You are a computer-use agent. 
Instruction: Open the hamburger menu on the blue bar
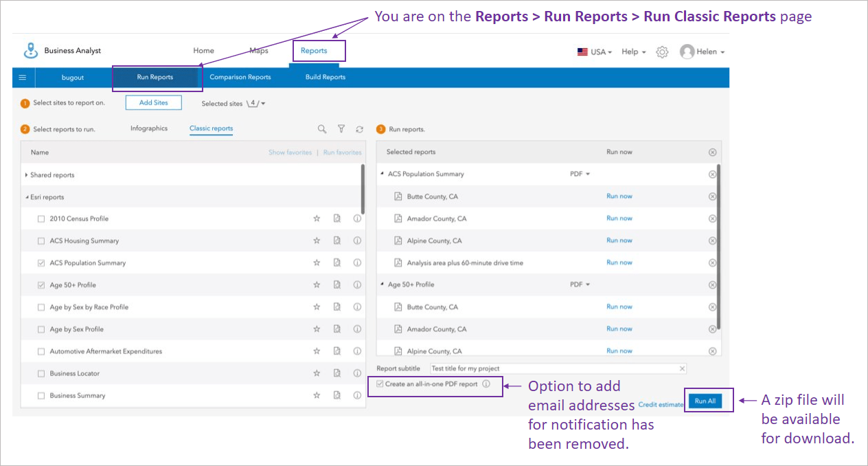click(x=22, y=77)
